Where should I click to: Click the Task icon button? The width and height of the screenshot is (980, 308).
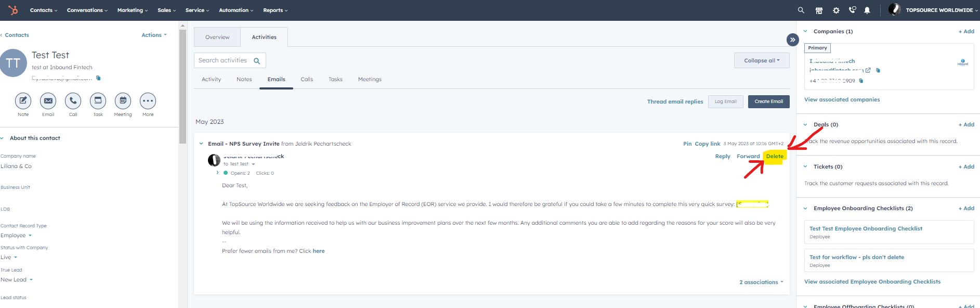click(98, 101)
